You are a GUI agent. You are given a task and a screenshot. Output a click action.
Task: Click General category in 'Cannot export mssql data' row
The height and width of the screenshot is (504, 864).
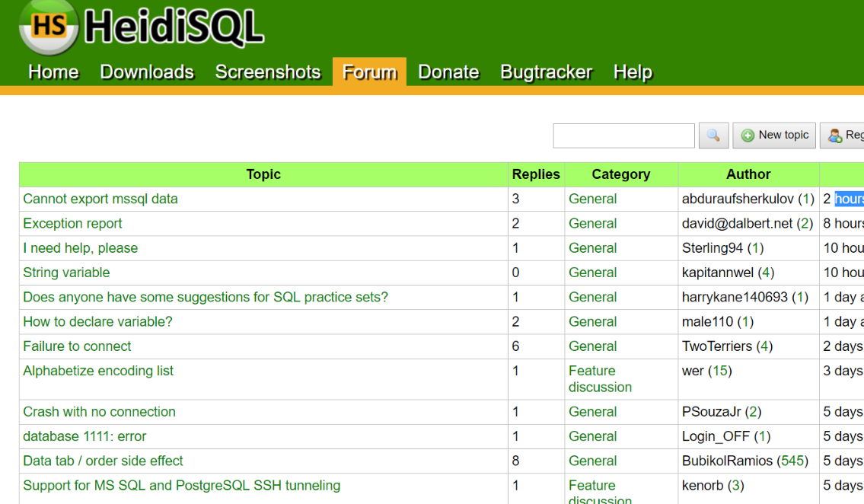click(x=592, y=199)
